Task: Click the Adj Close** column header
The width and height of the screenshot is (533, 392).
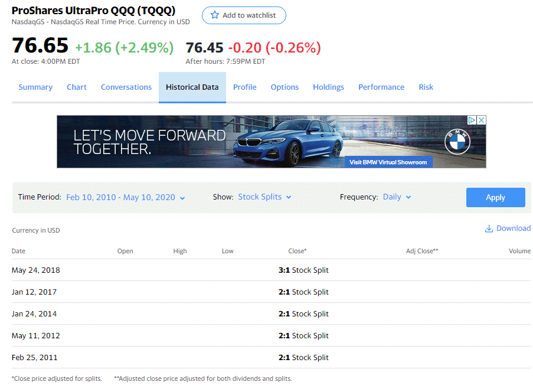Action: [x=422, y=251]
